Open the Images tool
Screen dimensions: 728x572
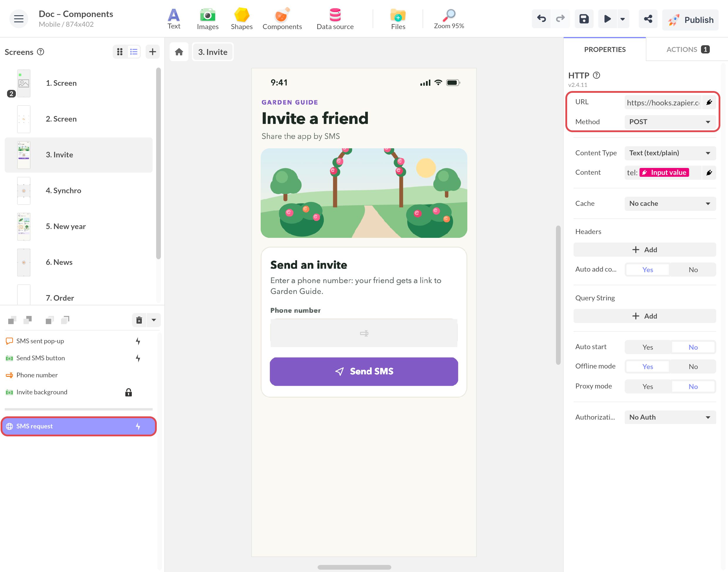pyautogui.click(x=208, y=19)
